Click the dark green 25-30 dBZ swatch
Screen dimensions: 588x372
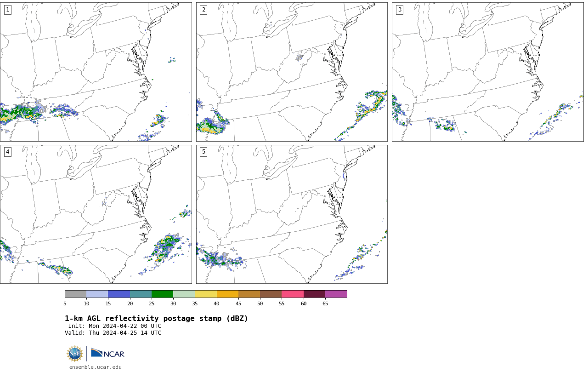pyautogui.click(x=162, y=294)
